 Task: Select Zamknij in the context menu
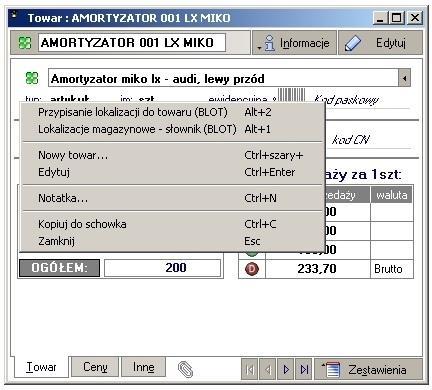173,241
